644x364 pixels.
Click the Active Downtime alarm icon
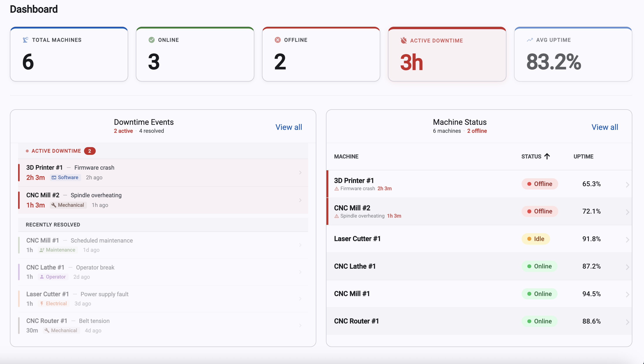tap(403, 40)
